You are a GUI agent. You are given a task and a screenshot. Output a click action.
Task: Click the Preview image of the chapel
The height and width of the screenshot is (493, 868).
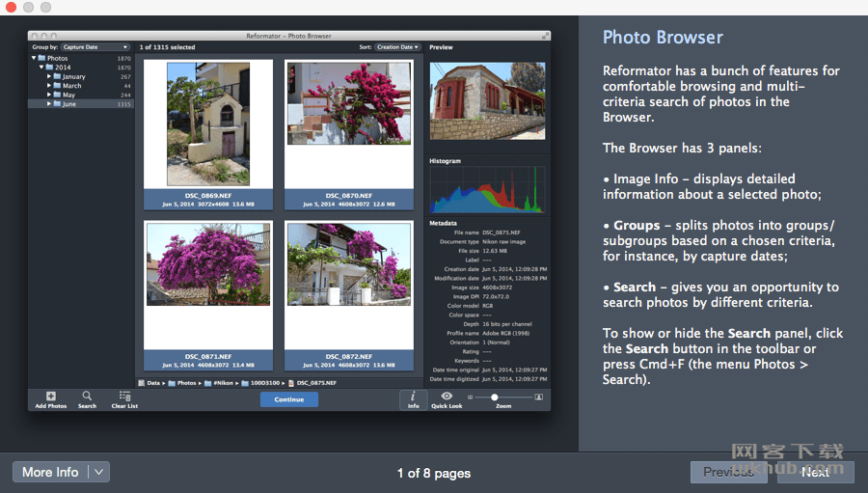[x=487, y=100]
